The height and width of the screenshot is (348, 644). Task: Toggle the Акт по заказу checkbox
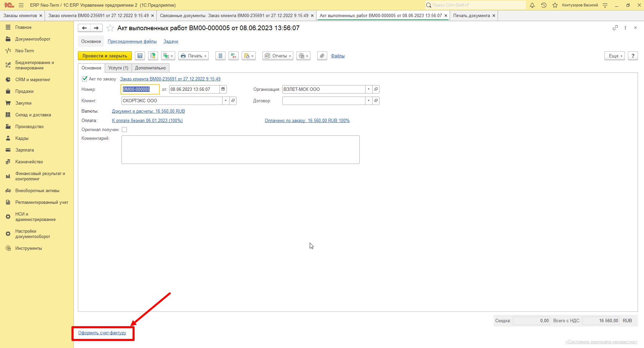click(x=85, y=79)
